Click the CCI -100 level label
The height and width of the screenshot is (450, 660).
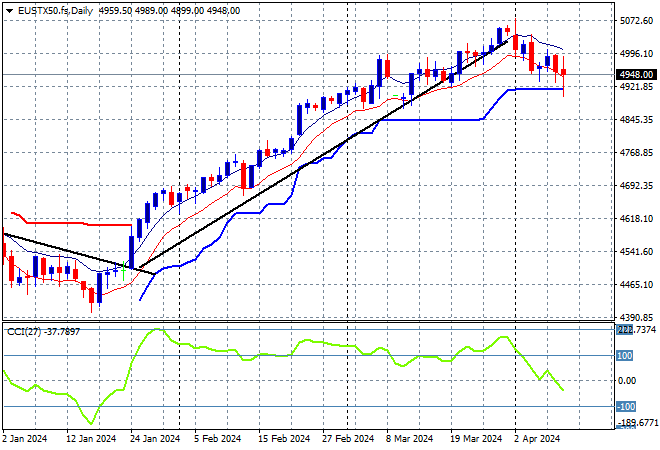tap(625, 406)
